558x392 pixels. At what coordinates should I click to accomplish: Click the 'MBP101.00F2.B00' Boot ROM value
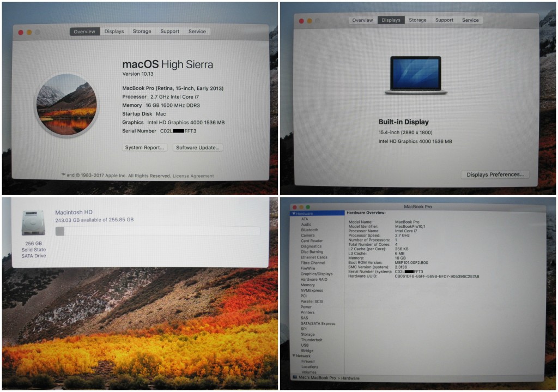(411, 263)
